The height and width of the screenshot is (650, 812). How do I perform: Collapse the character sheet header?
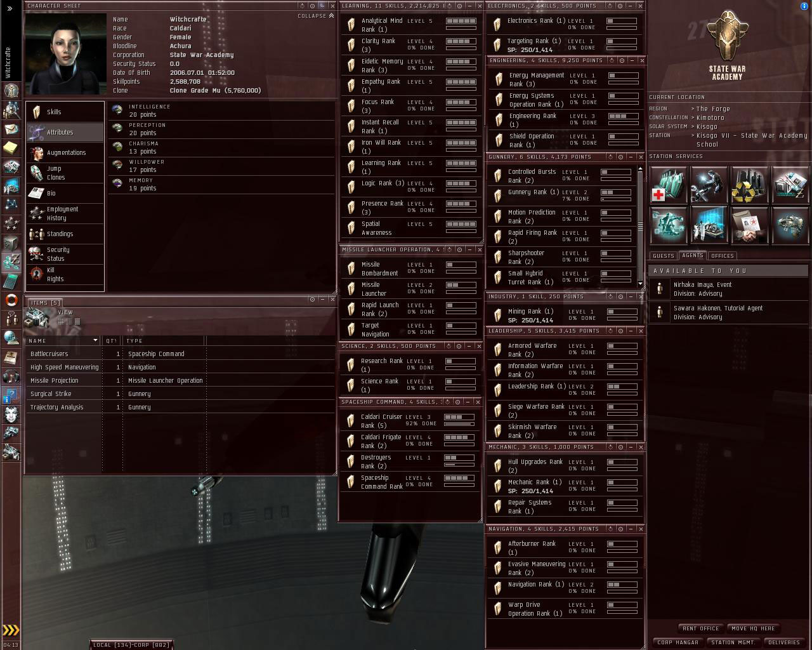click(x=316, y=16)
